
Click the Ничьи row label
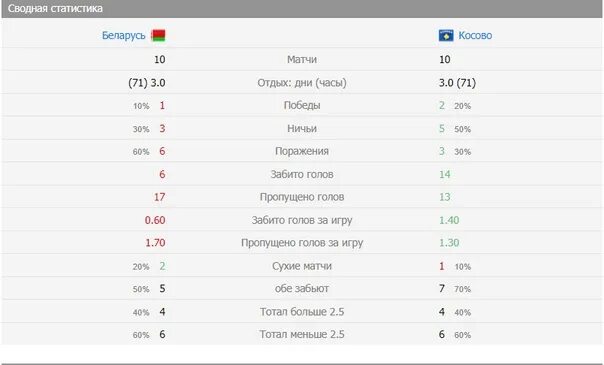302,128
